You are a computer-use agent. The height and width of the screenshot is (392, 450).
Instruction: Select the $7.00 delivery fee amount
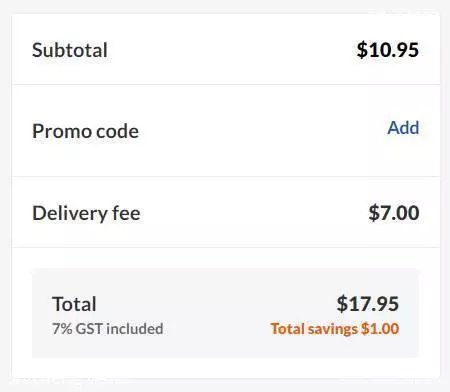[394, 213]
